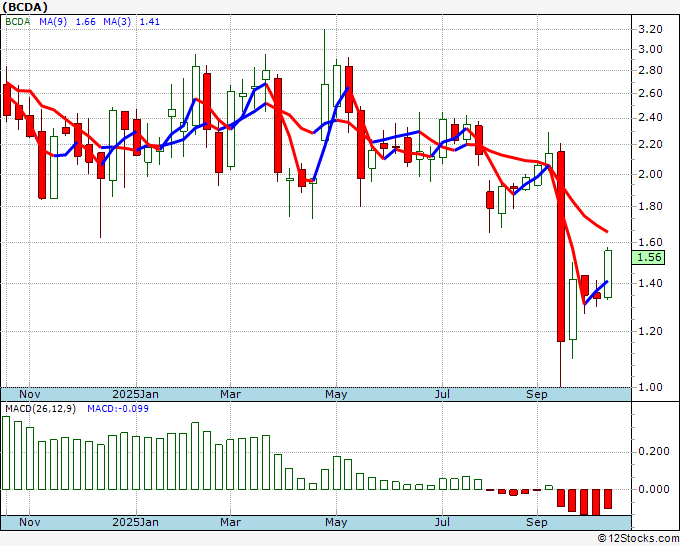Click the 1.80 price axis label
The width and height of the screenshot is (680, 546).
(651, 206)
